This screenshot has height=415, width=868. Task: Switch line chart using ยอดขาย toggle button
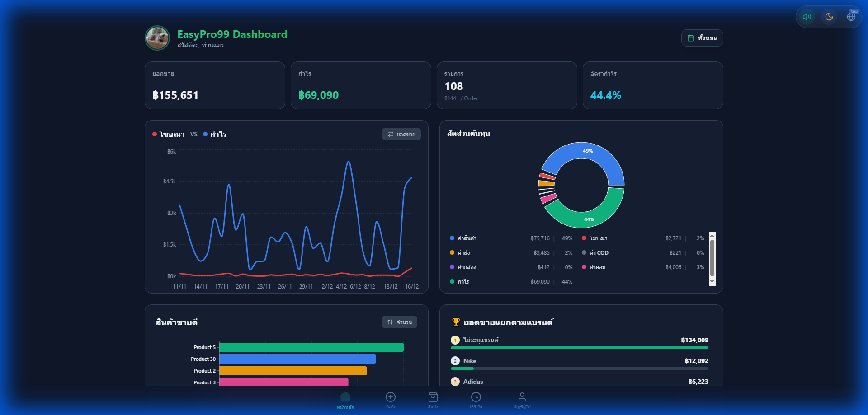(x=401, y=134)
